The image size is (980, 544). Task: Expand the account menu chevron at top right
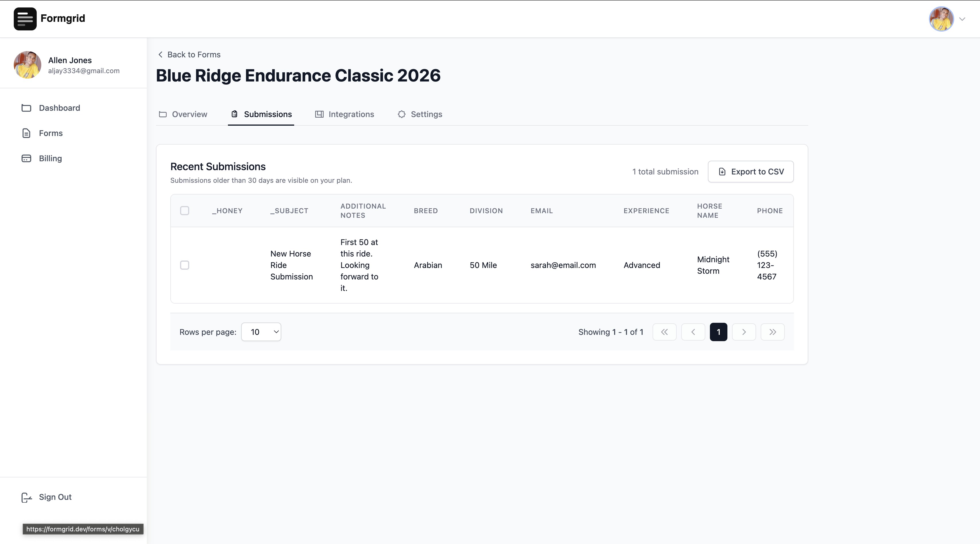point(962,19)
